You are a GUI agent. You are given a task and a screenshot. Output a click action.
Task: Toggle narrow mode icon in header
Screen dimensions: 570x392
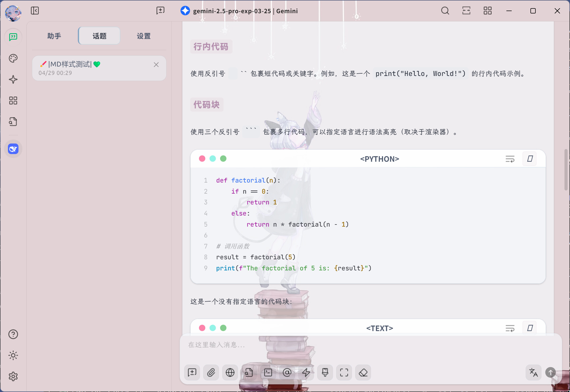466,11
